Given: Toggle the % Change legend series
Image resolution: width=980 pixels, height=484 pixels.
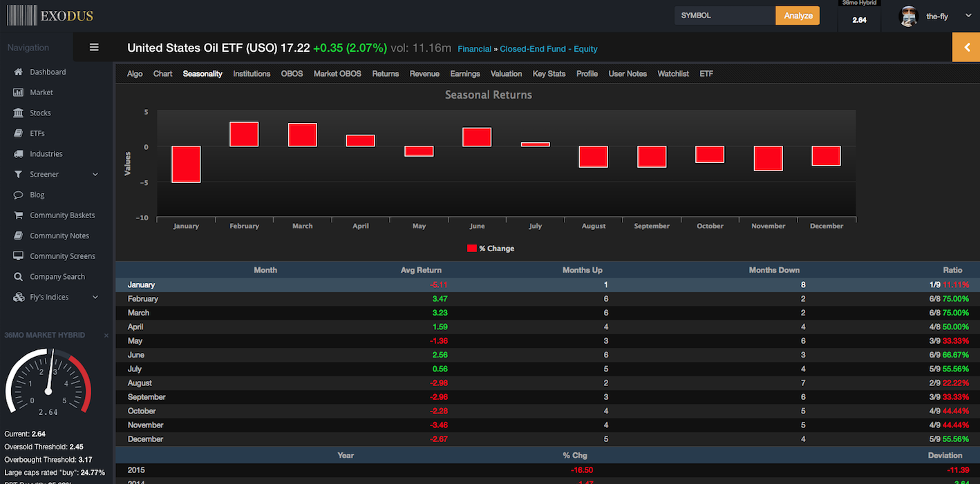Looking at the screenshot, I should (491, 249).
